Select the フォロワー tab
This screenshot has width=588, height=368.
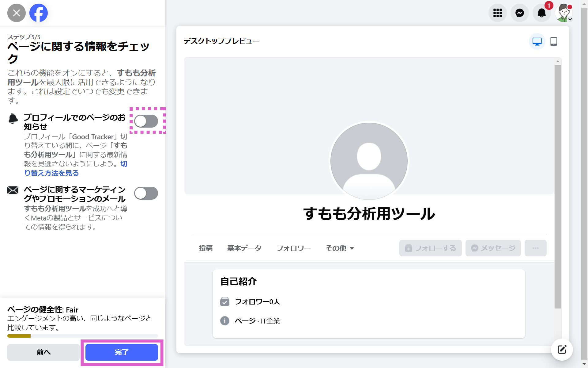pos(293,248)
